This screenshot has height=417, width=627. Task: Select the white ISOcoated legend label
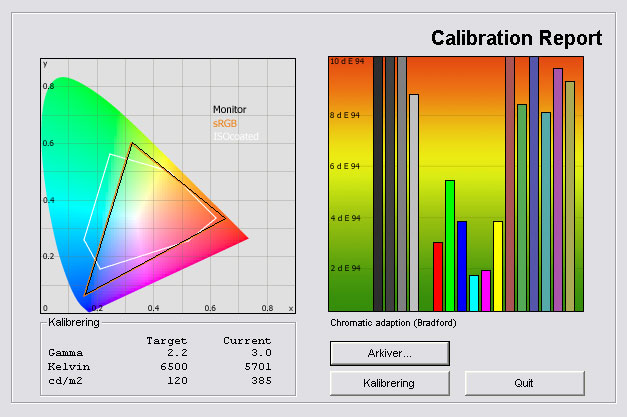[x=233, y=136]
